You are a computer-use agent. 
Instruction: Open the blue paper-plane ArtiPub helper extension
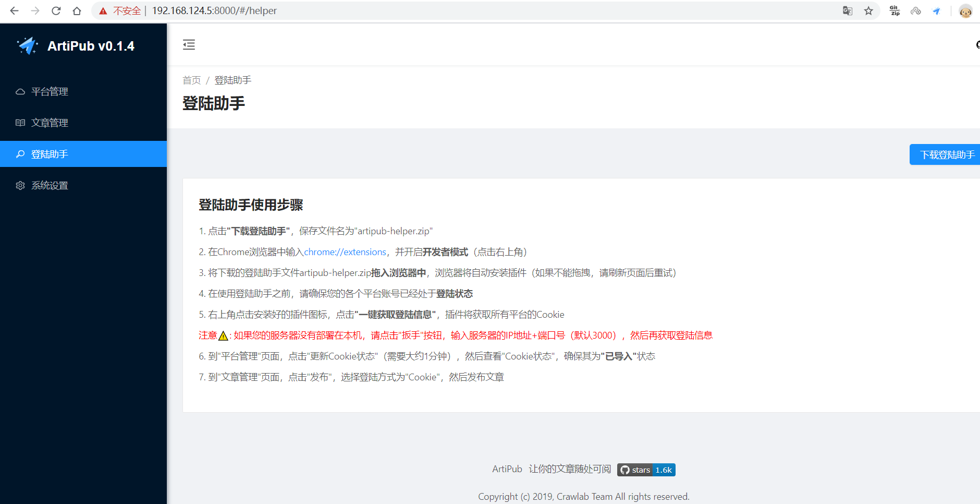[x=936, y=11]
